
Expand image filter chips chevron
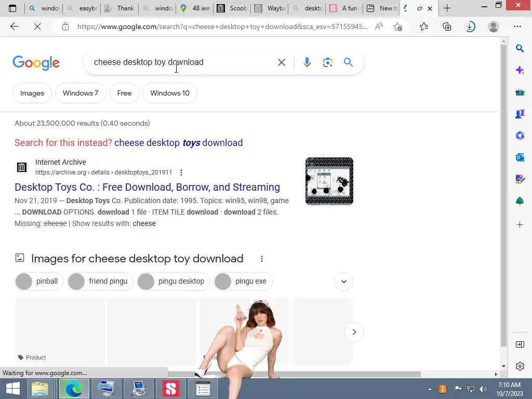tap(344, 282)
